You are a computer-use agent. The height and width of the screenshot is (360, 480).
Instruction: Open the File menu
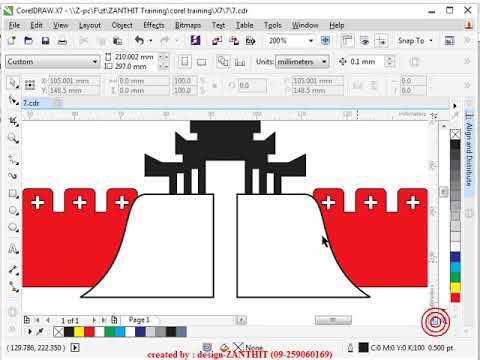tap(14, 25)
